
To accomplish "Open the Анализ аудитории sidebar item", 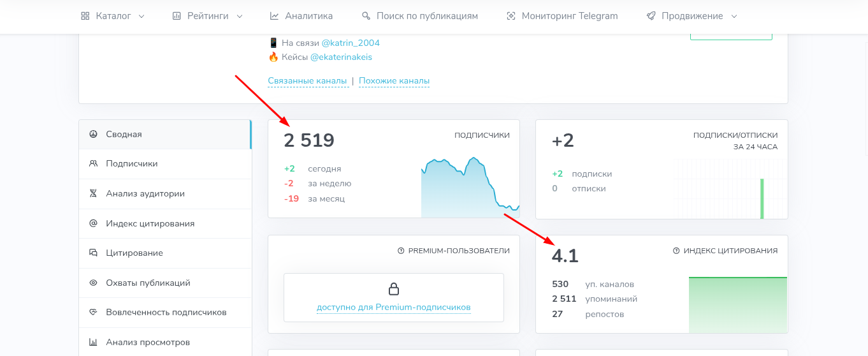I will (165, 193).
